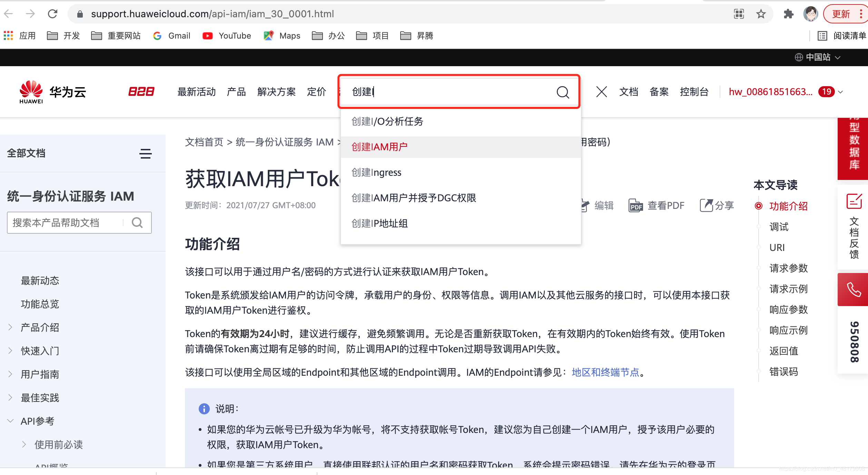Open the 文档 header link

click(x=628, y=92)
